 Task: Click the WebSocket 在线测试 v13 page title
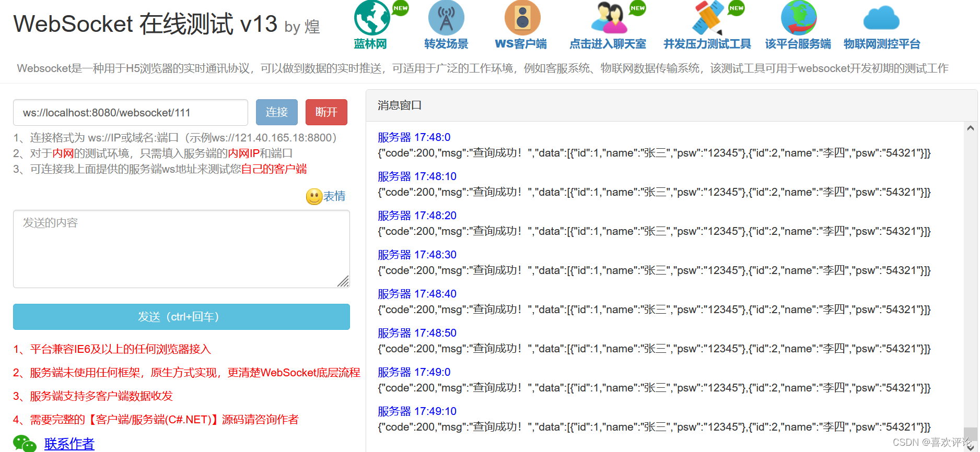pos(145,24)
